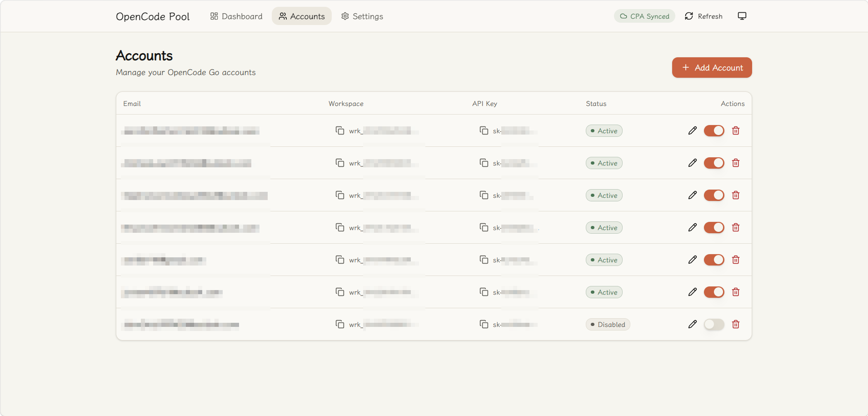Copy API key in fourth account row

(x=484, y=227)
